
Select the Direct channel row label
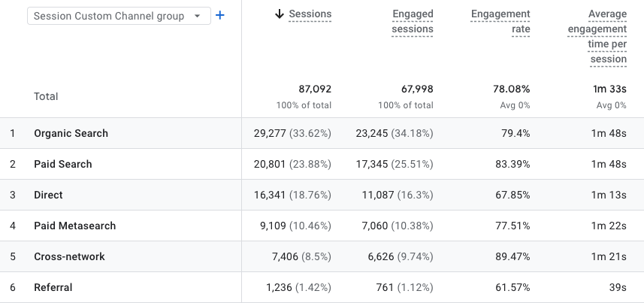click(48, 195)
